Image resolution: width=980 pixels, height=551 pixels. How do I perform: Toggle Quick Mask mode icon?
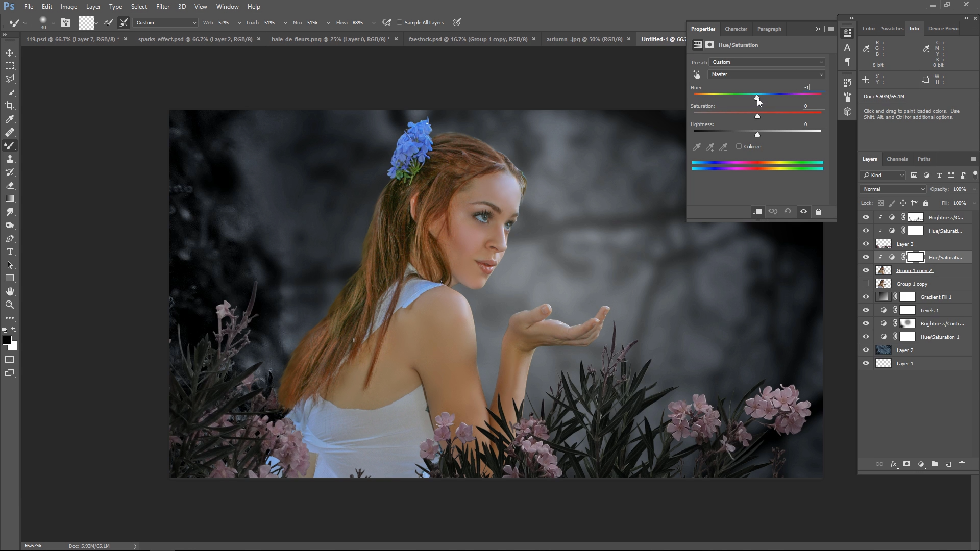10,360
